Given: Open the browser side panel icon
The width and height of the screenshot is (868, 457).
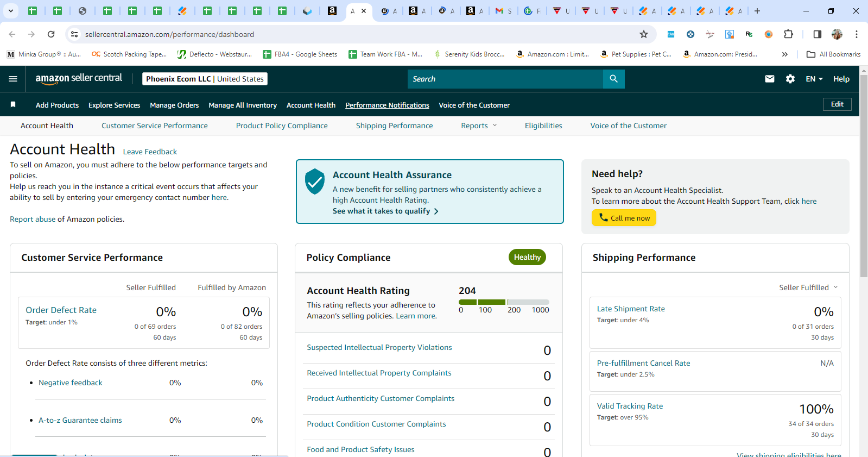Looking at the screenshot, I should [x=817, y=34].
